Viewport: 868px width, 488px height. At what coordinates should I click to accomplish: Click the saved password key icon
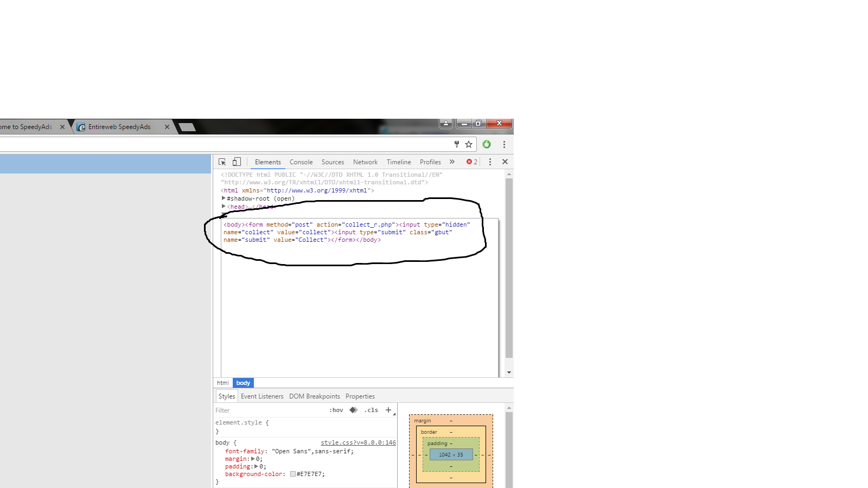click(457, 144)
